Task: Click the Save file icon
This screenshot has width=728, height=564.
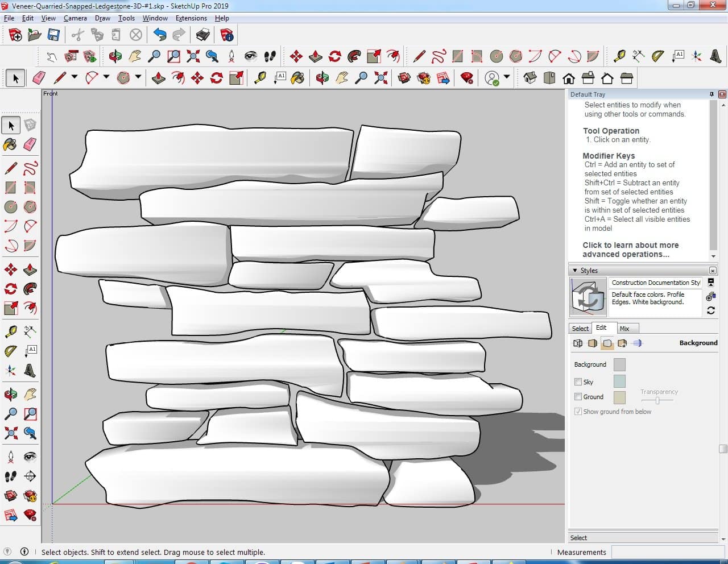Action: [53, 35]
